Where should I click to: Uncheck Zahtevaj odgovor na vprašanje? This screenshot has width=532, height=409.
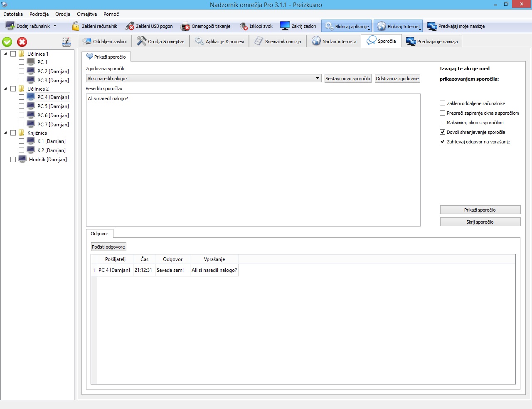(442, 142)
